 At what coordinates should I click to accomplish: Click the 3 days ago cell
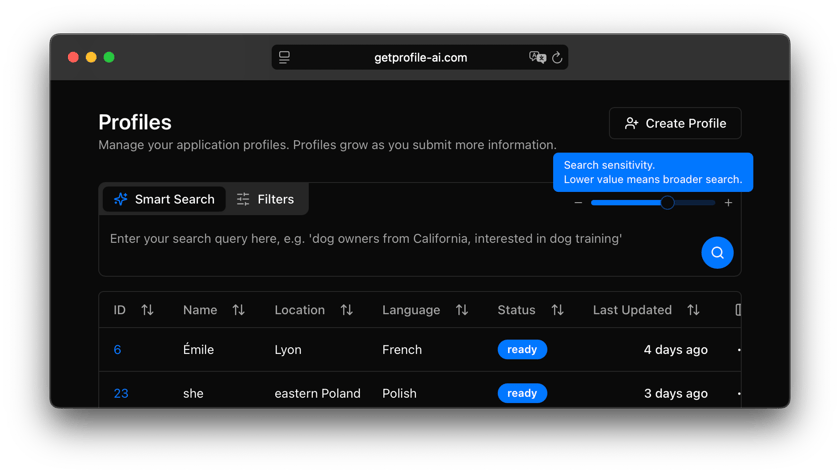676,394
